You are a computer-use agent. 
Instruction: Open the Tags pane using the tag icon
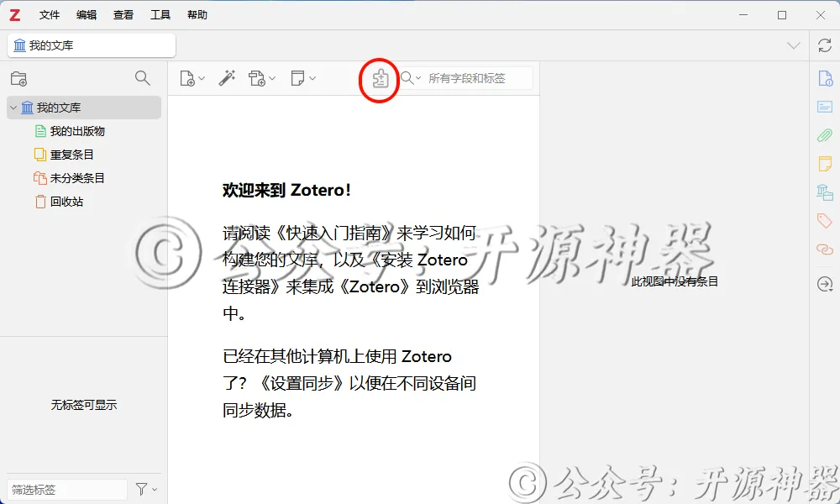pos(824,220)
